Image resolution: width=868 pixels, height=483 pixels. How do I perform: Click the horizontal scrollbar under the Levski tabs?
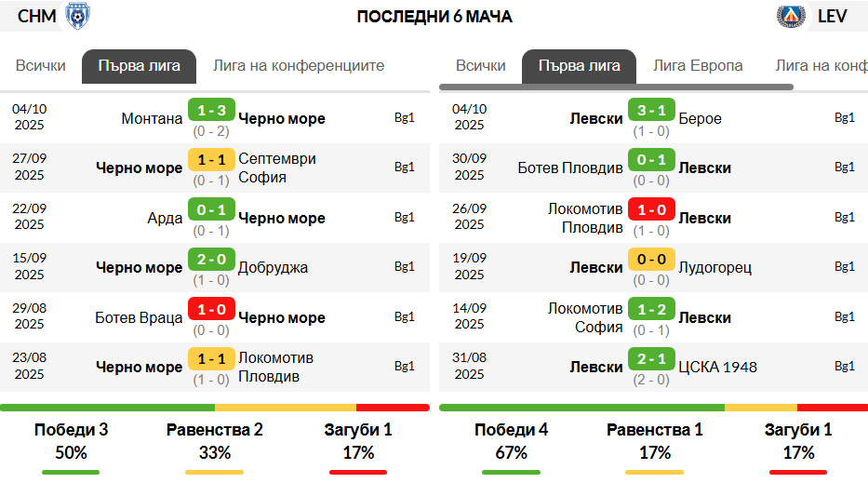[616, 87]
